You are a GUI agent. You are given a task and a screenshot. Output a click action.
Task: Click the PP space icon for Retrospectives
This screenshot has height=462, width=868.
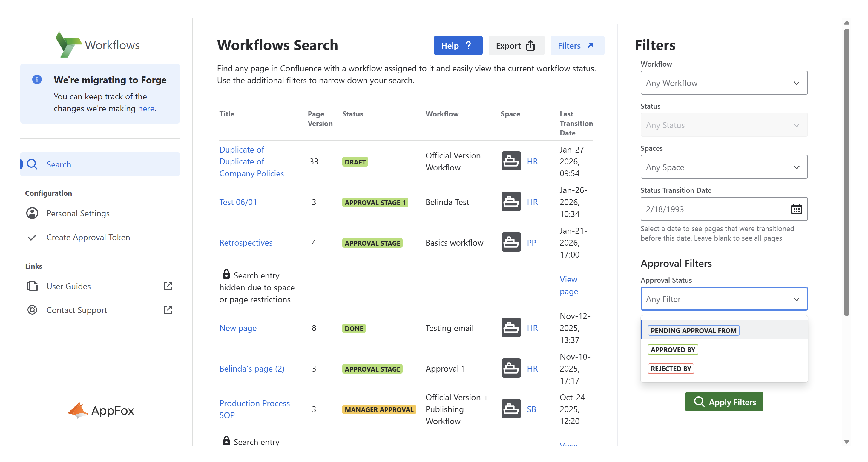(x=511, y=242)
